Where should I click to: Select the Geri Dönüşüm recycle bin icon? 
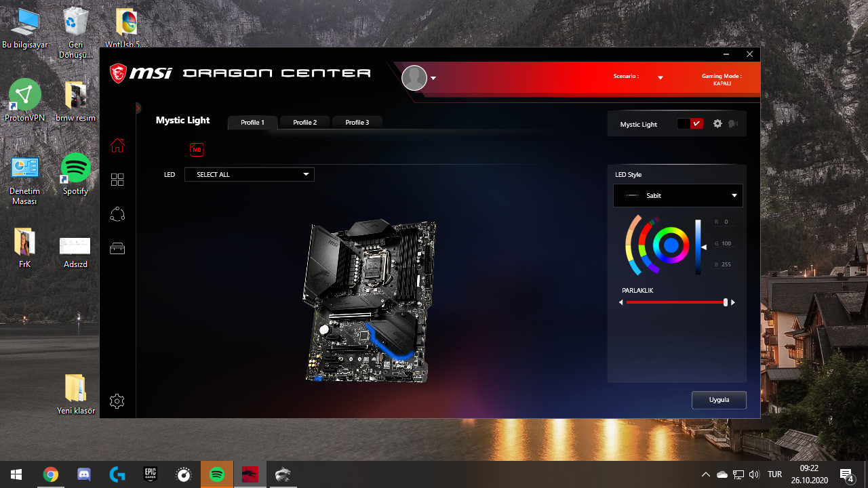tap(75, 33)
